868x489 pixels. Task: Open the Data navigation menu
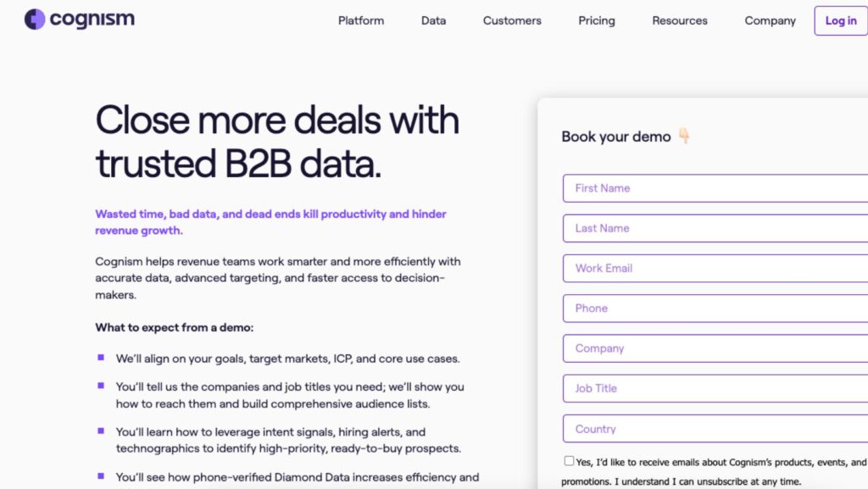click(x=433, y=20)
